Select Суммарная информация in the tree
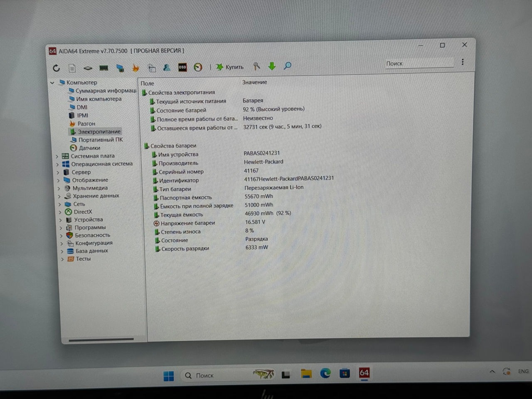This screenshot has height=399, width=532. coord(102,91)
